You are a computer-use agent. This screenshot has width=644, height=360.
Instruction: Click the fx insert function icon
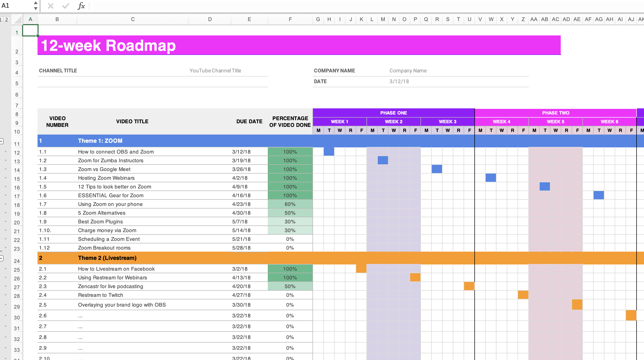point(81,6)
